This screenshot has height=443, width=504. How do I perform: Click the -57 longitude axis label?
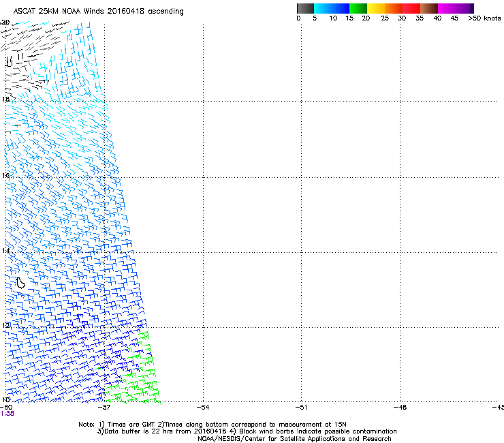(104, 408)
